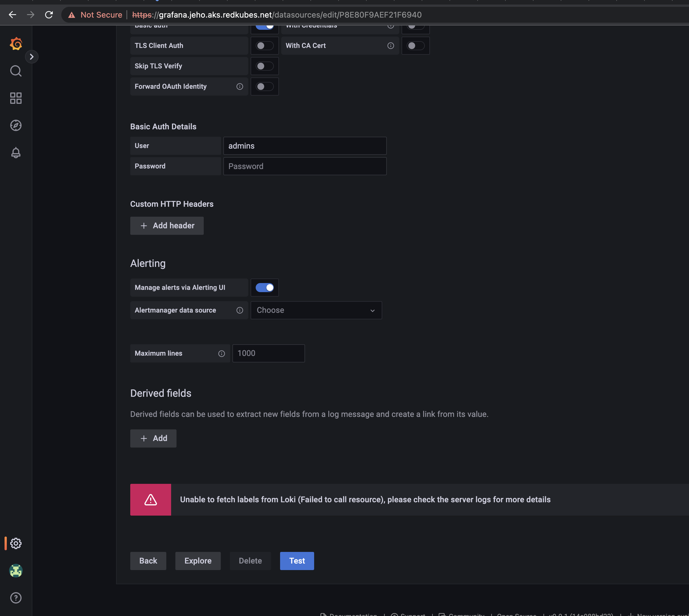Show info for Alertmanager data source
This screenshot has height=616, width=689.
240,310
